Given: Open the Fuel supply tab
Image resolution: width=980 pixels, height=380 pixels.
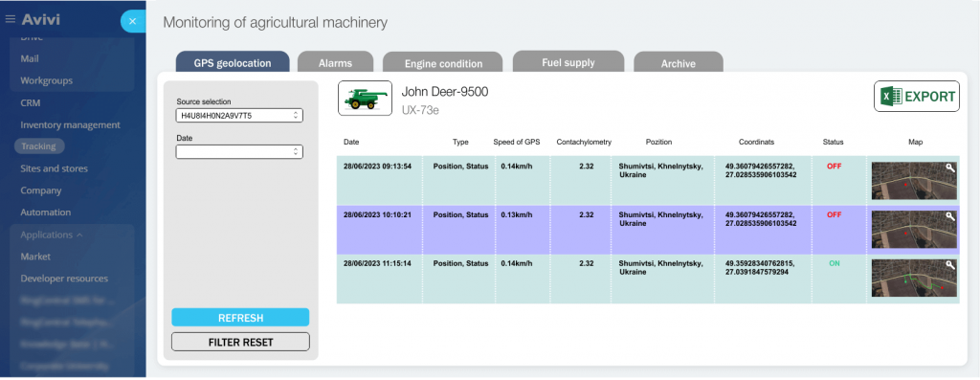Looking at the screenshot, I should [568, 62].
